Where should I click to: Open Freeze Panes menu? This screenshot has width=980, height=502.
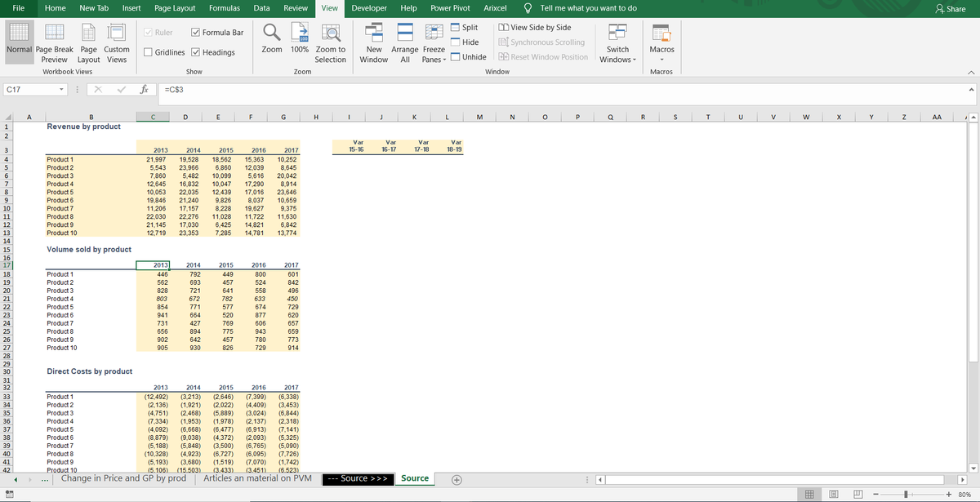click(x=434, y=42)
